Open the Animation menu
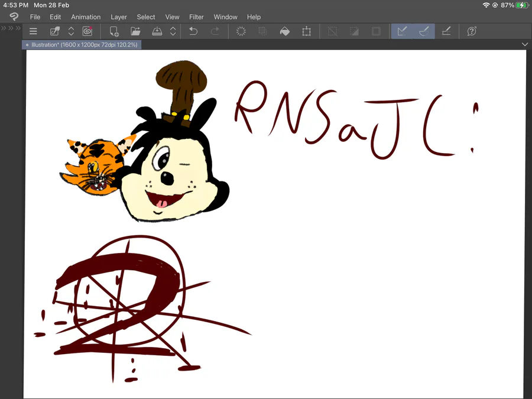 pos(86,17)
